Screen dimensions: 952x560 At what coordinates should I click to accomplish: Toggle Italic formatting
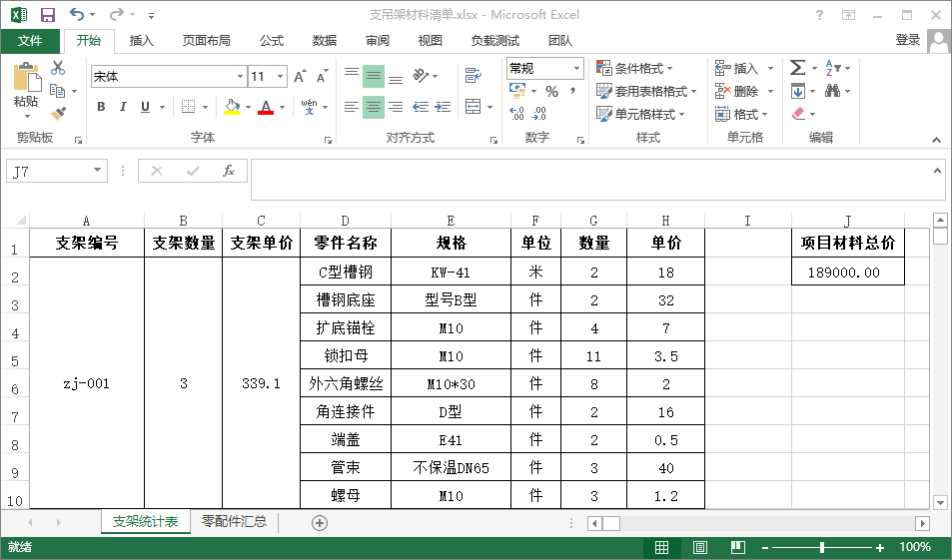pos(123,107)
